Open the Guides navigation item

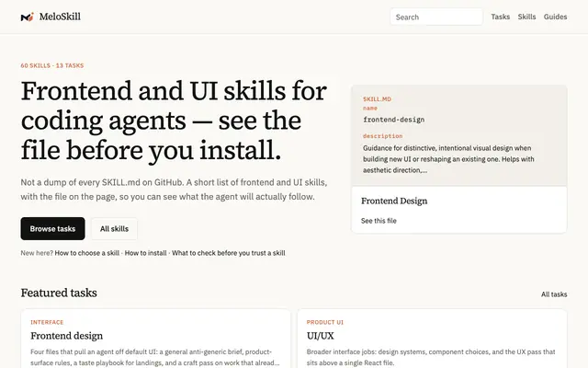[555, 17]
